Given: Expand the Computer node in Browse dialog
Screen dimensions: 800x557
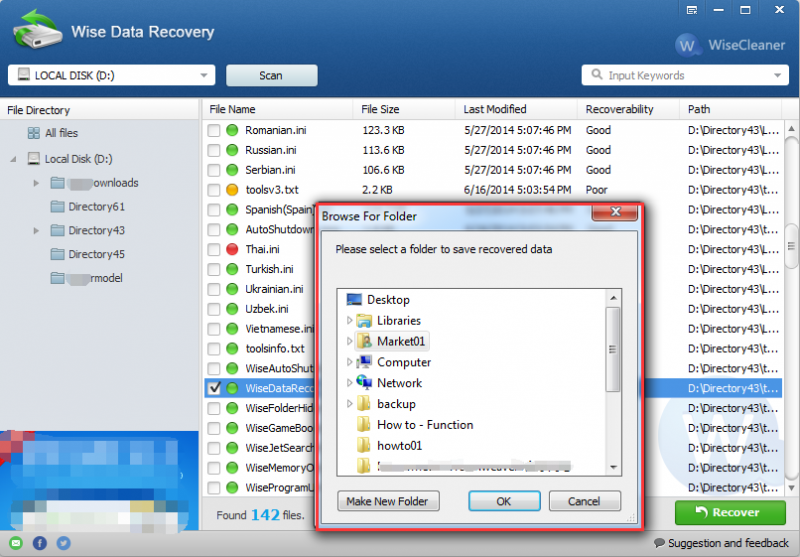Looking at the screenshot, I should pos(349,362).
